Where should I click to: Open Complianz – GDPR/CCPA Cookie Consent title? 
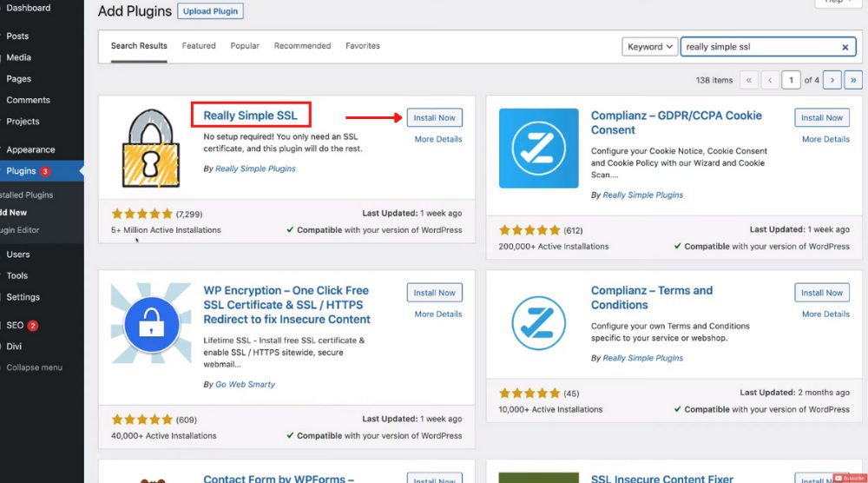676,122
